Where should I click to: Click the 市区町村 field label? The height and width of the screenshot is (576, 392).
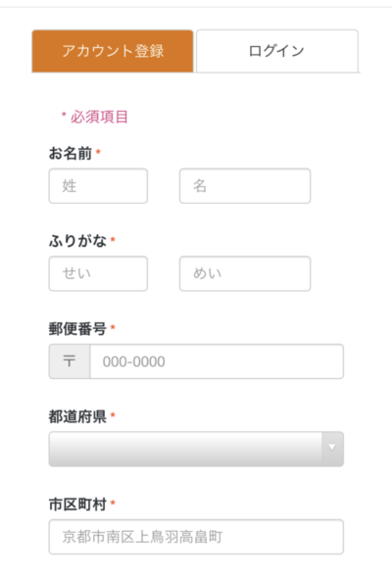point(77,504)
